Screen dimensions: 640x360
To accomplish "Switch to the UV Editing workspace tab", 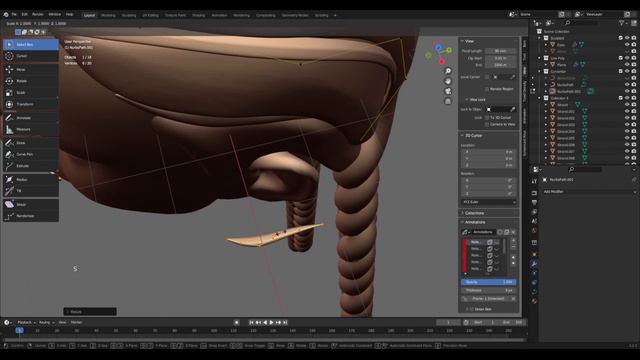I will (151, 15).
